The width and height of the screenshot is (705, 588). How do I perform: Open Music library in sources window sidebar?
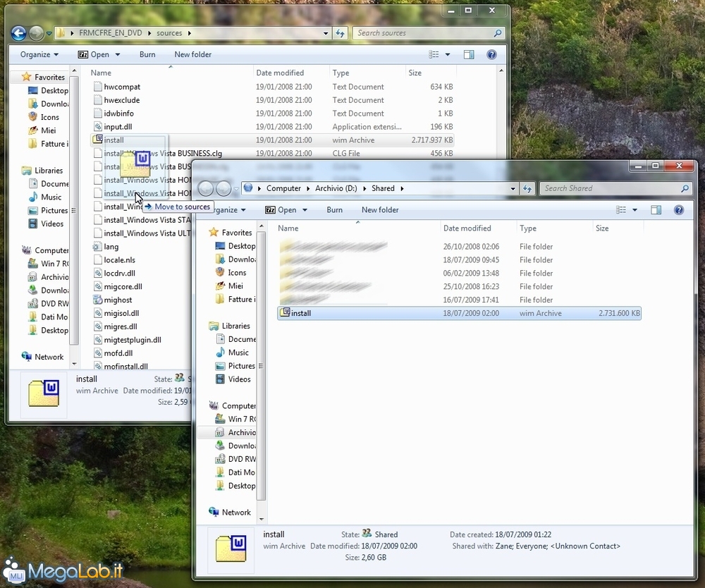45,197
